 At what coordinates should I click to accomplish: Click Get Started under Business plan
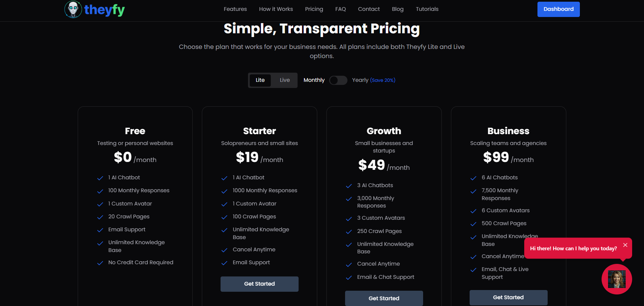[x=508, y=298]
